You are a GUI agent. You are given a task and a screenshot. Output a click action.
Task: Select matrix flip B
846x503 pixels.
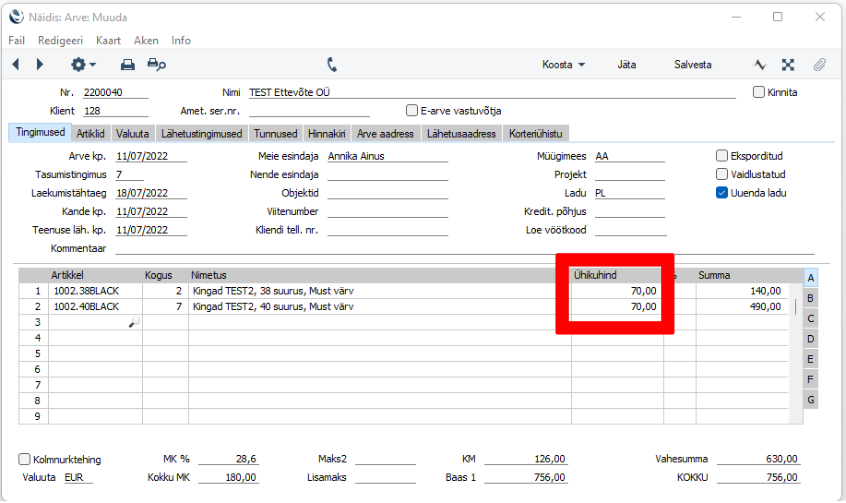[810, 298]
